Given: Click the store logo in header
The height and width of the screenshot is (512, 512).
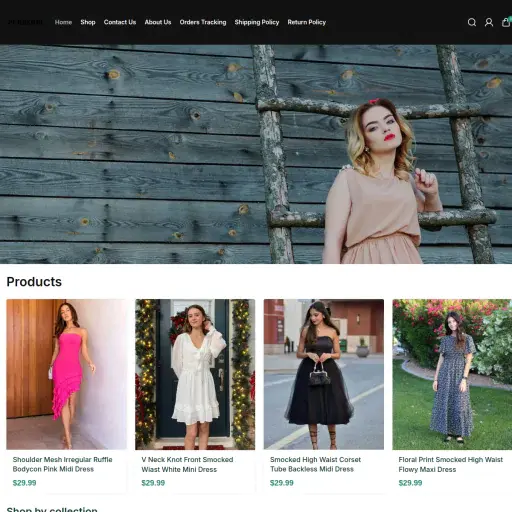Looking at the screenshot, I should [x=25, y=22].
